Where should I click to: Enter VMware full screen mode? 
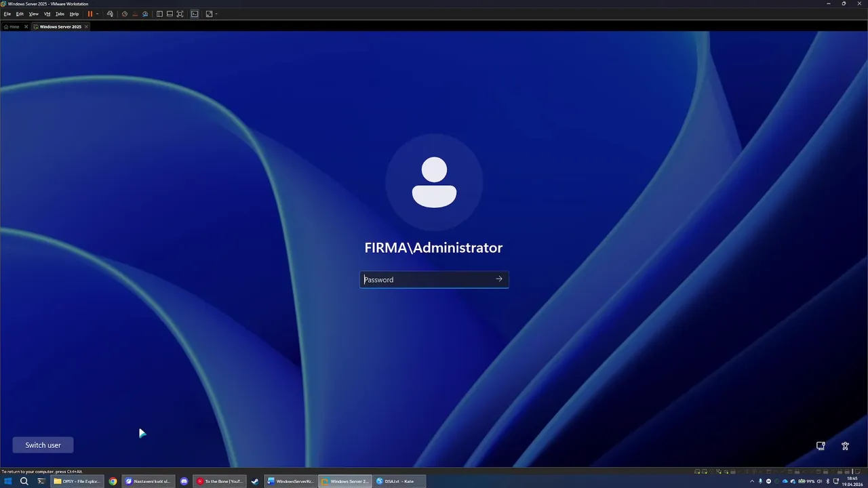coord(180,14)
